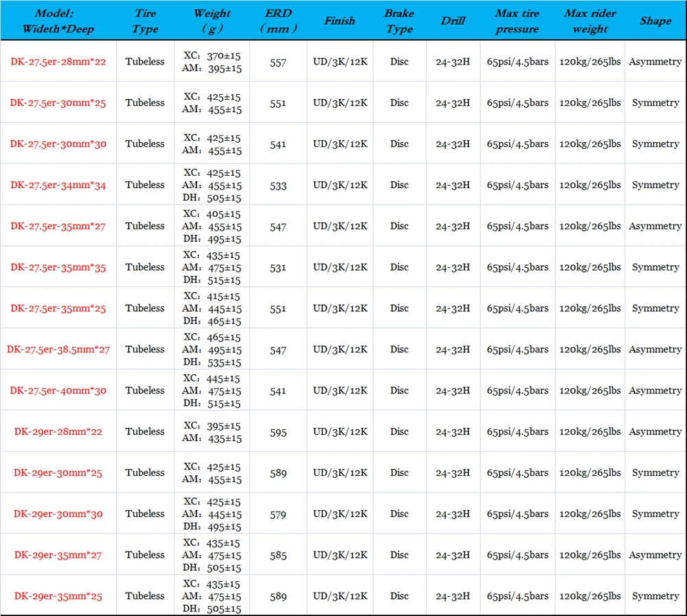Select the Brake Type header cell
The image size is (687, 616).
point(399,21)
